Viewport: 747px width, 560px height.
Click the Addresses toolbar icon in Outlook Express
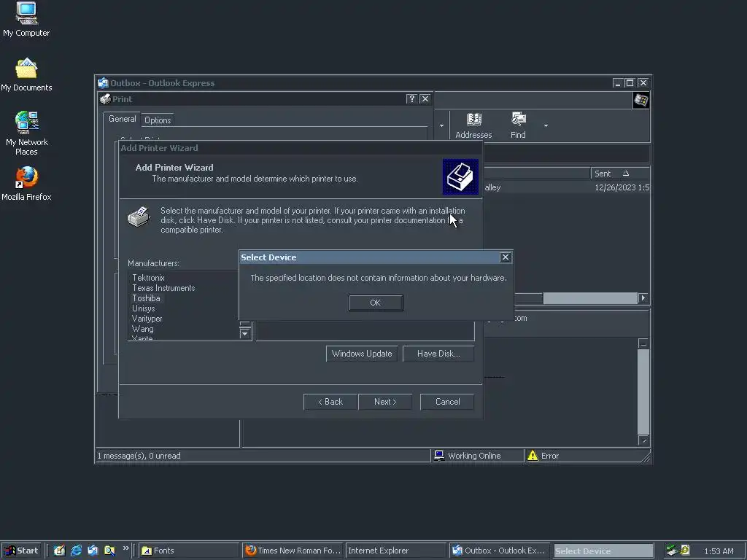[x=473, y=125]
